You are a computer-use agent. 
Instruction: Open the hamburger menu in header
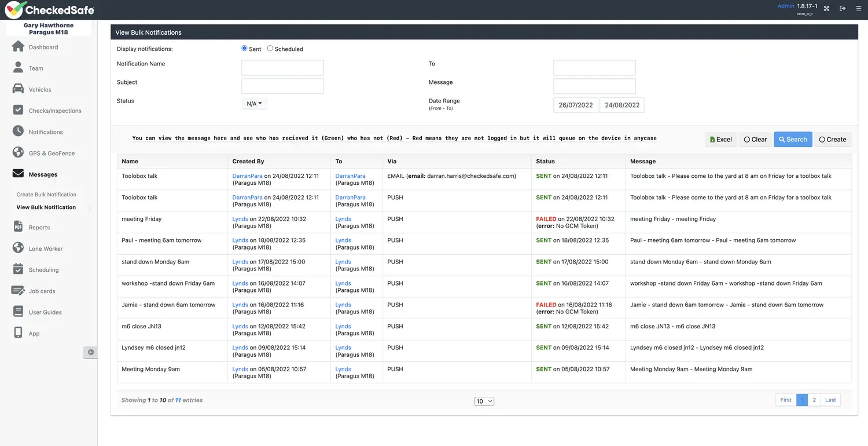859,9
